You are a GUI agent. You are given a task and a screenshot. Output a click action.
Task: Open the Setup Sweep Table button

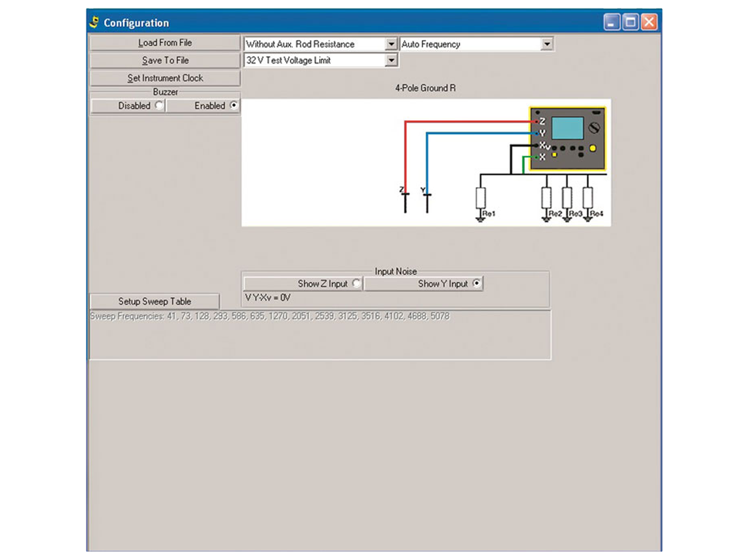pyautogui.click(x=155, y=301)
